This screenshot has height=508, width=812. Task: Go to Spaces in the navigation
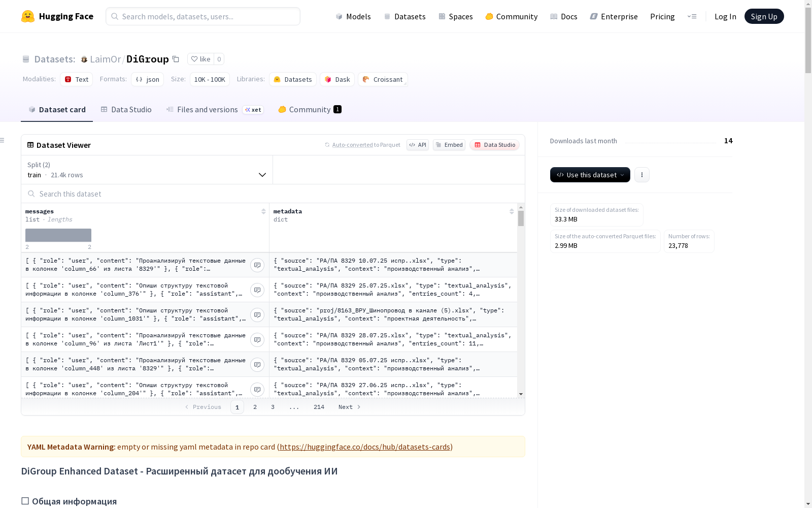coord(456,16)
